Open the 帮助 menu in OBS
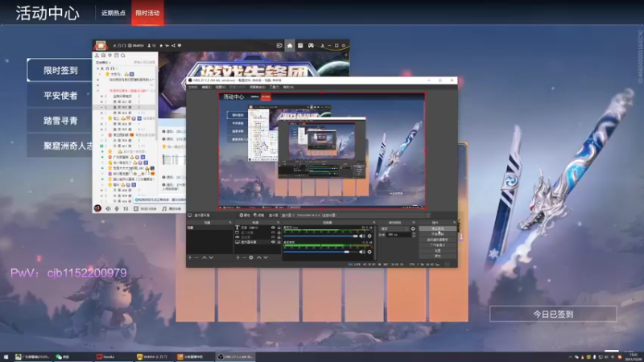This screenshot has width=644, height=362. point(288,87)
